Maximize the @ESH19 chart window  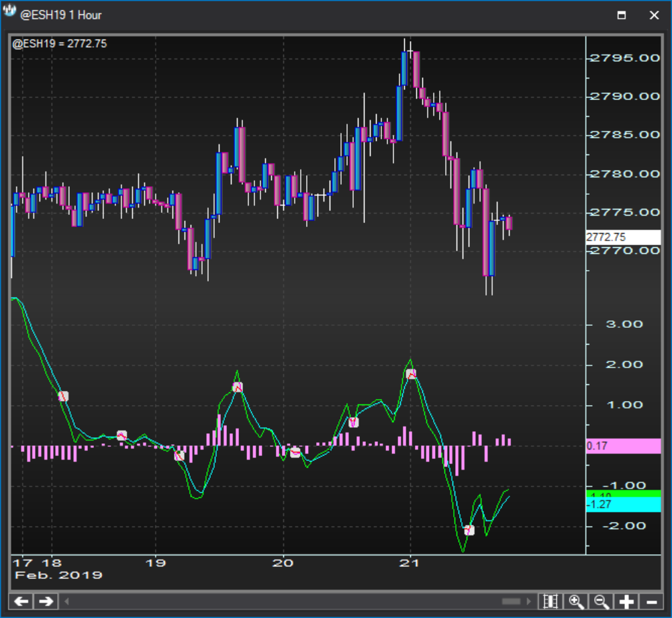(622, 15)
